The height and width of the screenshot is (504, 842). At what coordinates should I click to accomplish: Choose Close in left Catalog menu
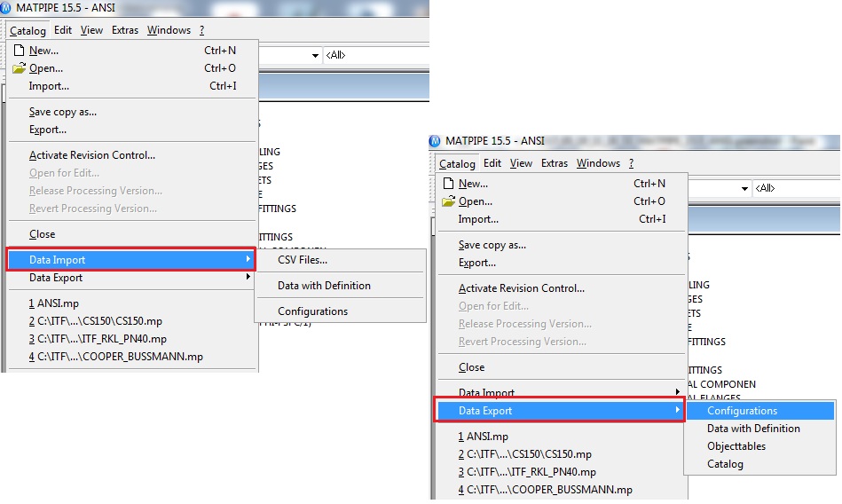click(132, 234)
